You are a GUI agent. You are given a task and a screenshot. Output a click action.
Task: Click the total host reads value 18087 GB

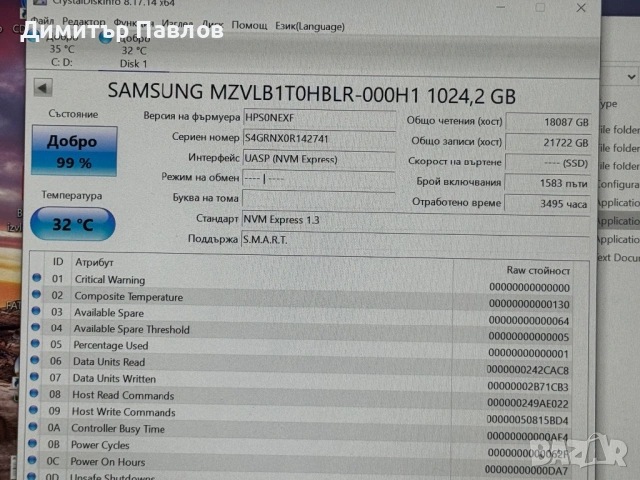(548, 122)
